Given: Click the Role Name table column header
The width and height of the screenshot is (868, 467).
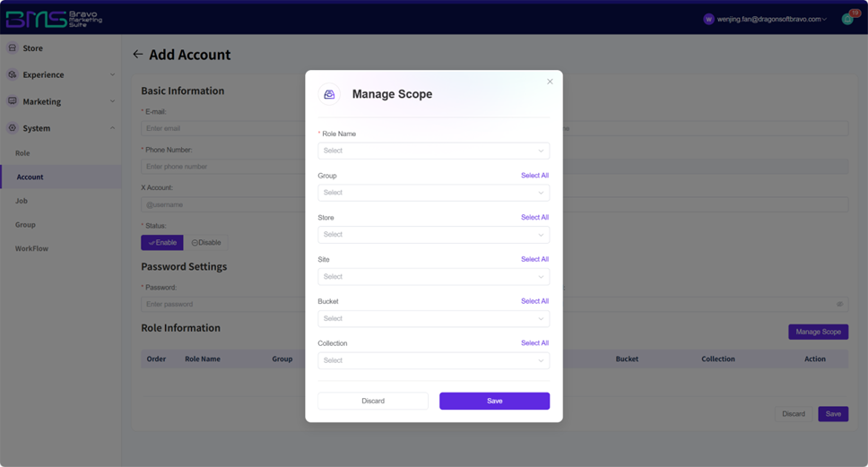Looking at the screenshot, I should point(203,359).
